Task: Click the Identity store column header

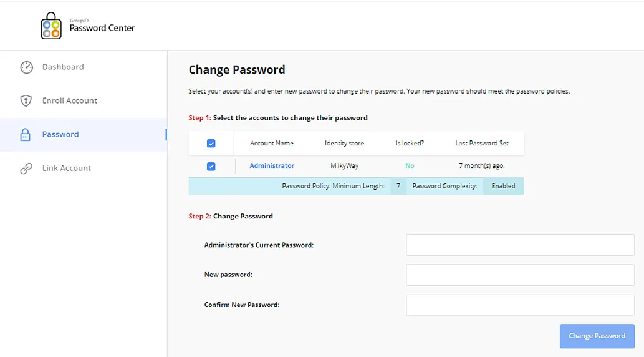Action: pos(344,143)
